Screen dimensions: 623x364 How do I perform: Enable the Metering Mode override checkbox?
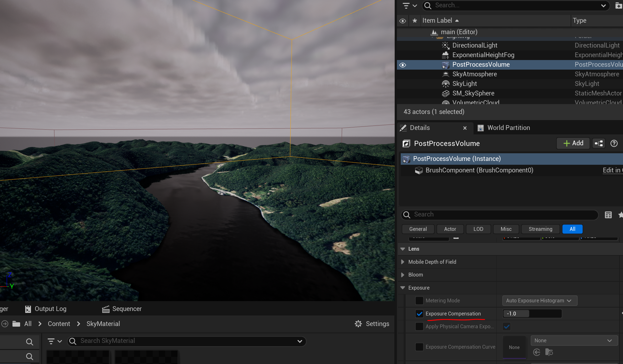[x=419, y=301]
